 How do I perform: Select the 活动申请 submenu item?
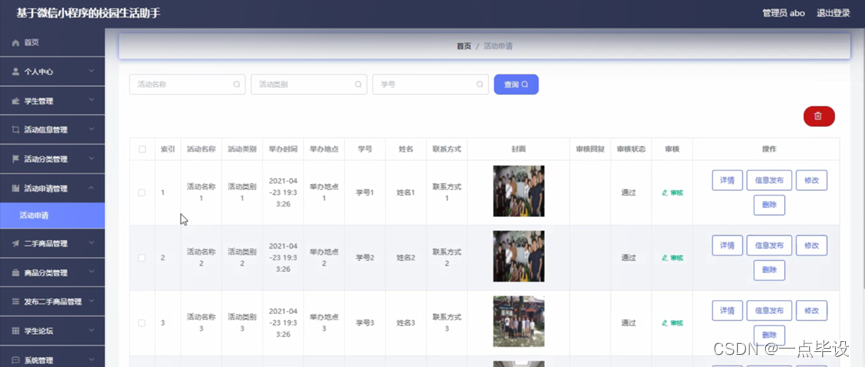[52, 216]
